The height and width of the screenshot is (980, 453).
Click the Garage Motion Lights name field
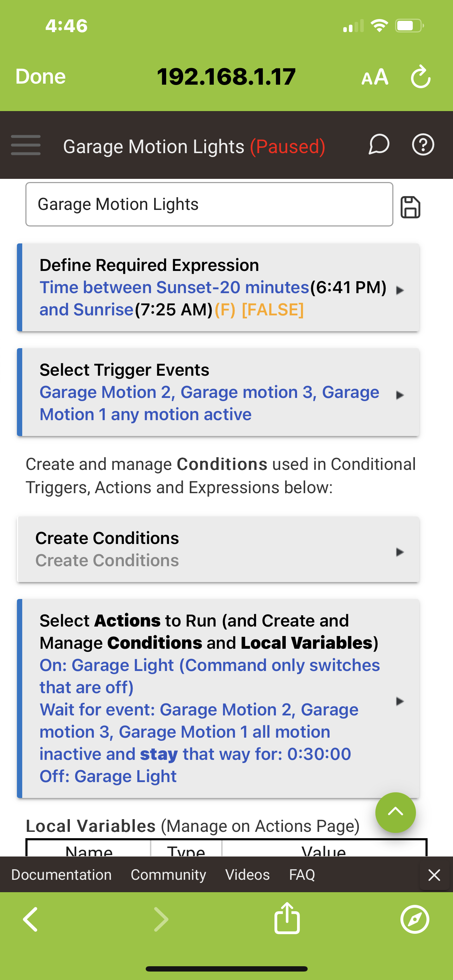(x=209, y=204)
